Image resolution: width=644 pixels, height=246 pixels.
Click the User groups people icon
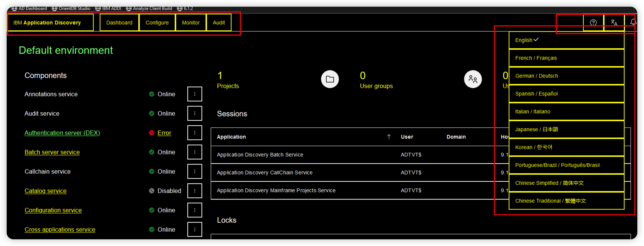[473, 79]
